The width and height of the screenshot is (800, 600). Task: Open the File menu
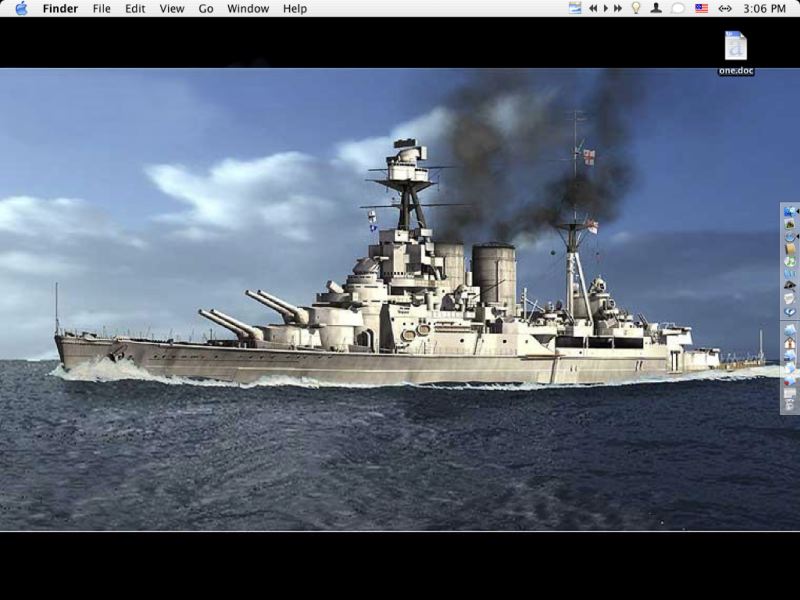(101, 8)
